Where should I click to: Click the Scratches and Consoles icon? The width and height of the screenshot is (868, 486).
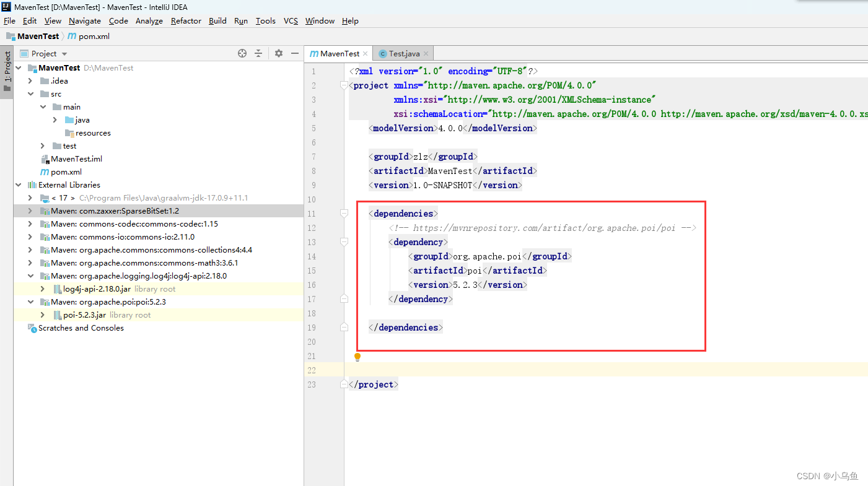pyautogui.click(x=32, y=328)
